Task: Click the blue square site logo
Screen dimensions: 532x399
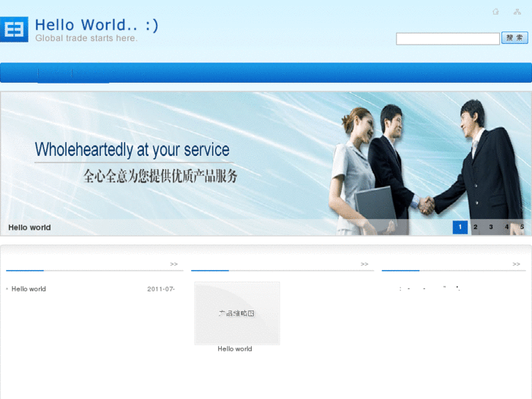Action: [x=14, y=29]
